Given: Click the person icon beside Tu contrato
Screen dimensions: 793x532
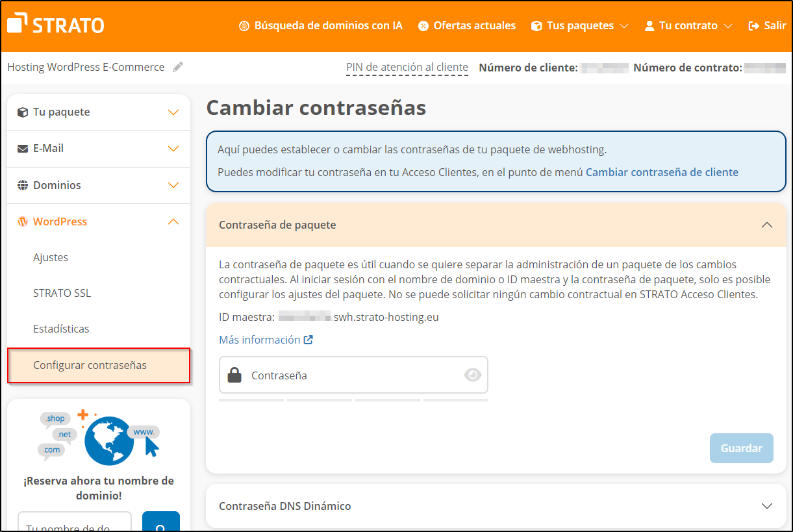Looking at the screenshot, I should (648, 25).
